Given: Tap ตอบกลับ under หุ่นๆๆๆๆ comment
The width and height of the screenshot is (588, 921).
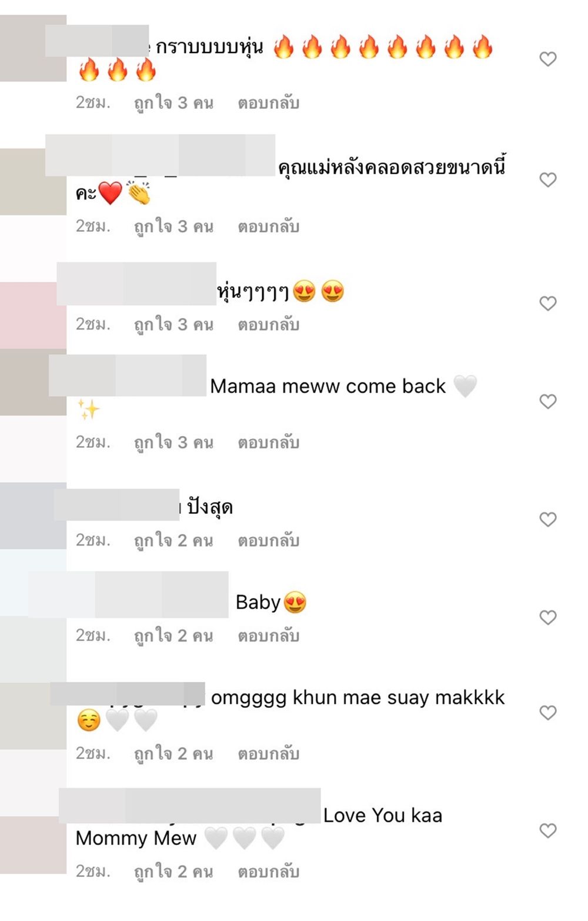Looking at the screenshot, I should tap(269, 325).
